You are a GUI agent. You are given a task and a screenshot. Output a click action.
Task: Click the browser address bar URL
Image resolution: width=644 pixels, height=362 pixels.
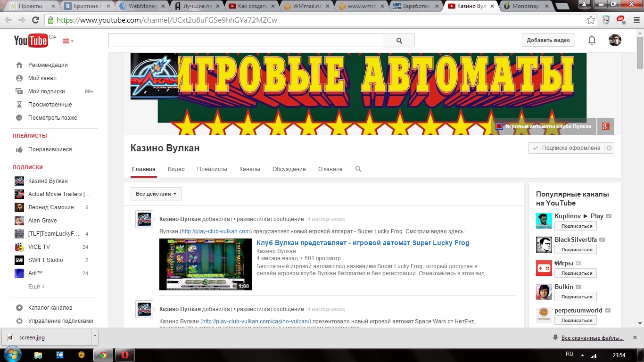(x=167, y=20)
